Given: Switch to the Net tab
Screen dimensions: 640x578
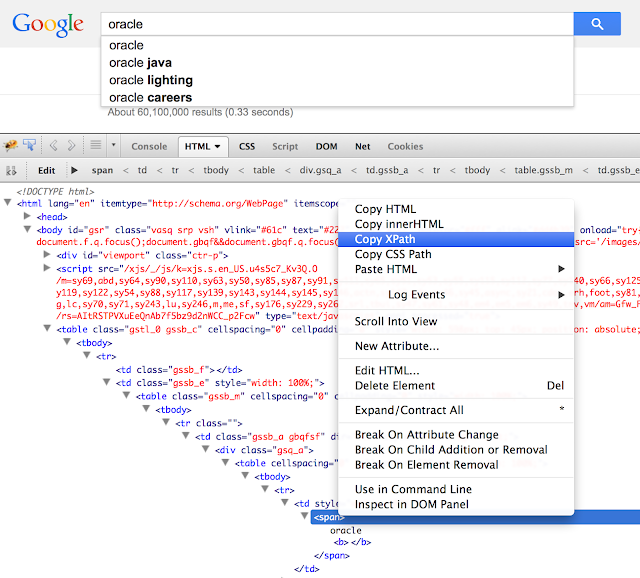Looking at the screenshot, I should point(362,147).
